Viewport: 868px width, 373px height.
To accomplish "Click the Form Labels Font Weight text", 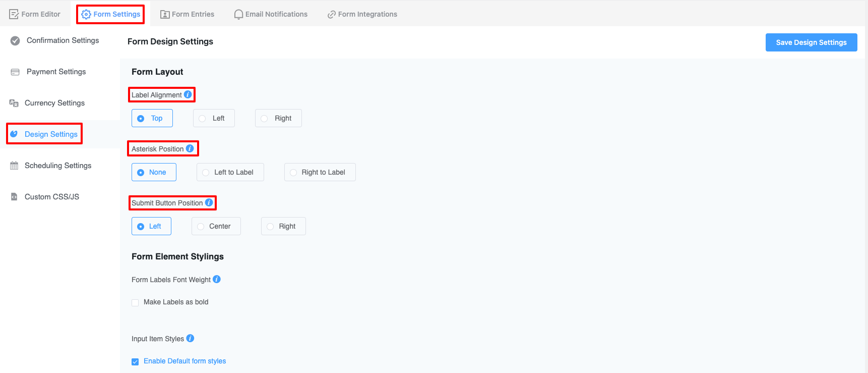I will 171,280.
